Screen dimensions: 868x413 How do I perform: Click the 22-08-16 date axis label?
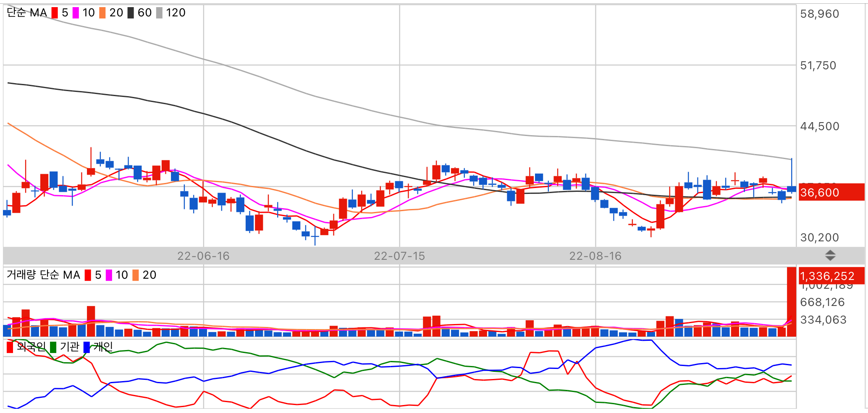click(595, 256)
